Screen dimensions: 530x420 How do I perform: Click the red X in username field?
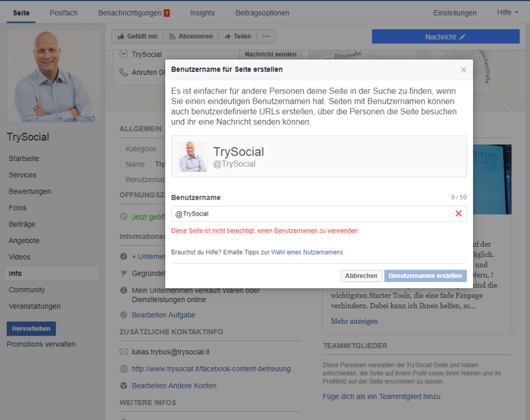click(458, 214)
